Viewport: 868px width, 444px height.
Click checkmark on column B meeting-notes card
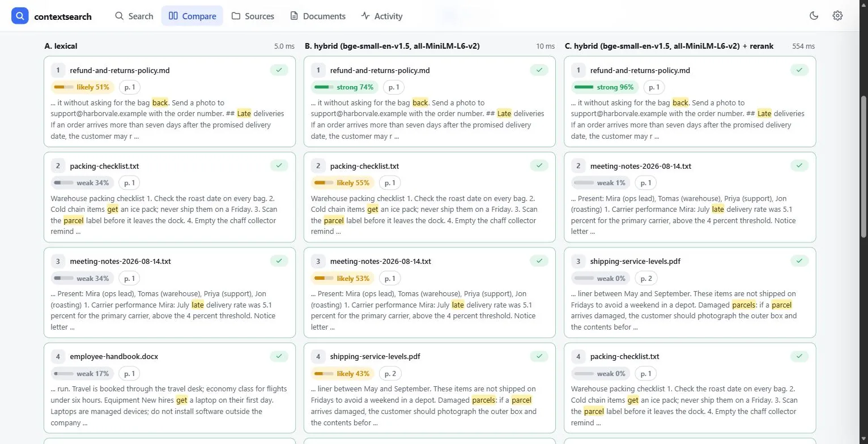pos(539,261)
